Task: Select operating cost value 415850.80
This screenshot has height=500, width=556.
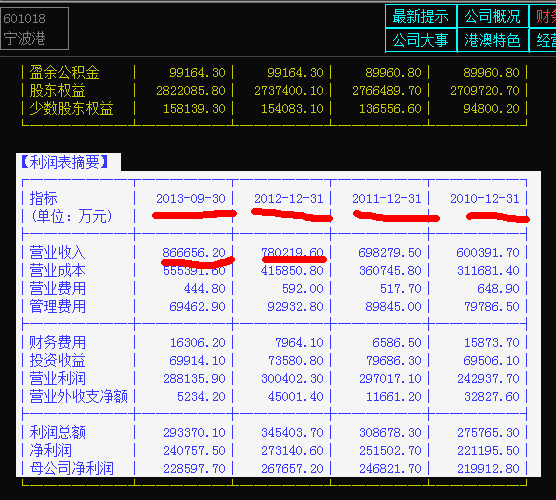Action: click(292, 271)
